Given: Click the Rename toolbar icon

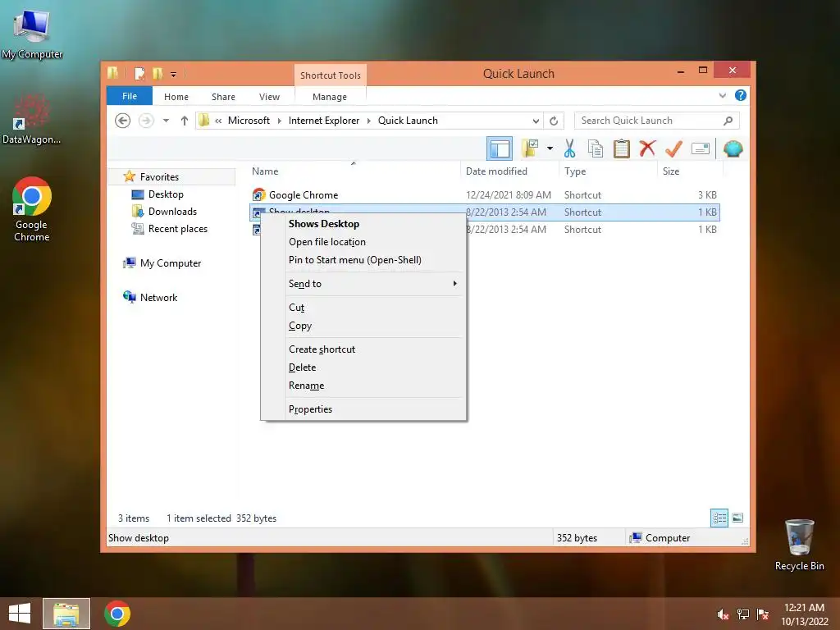Looking at the screenshot, I should pyautogui.click(x=701, y=148).
